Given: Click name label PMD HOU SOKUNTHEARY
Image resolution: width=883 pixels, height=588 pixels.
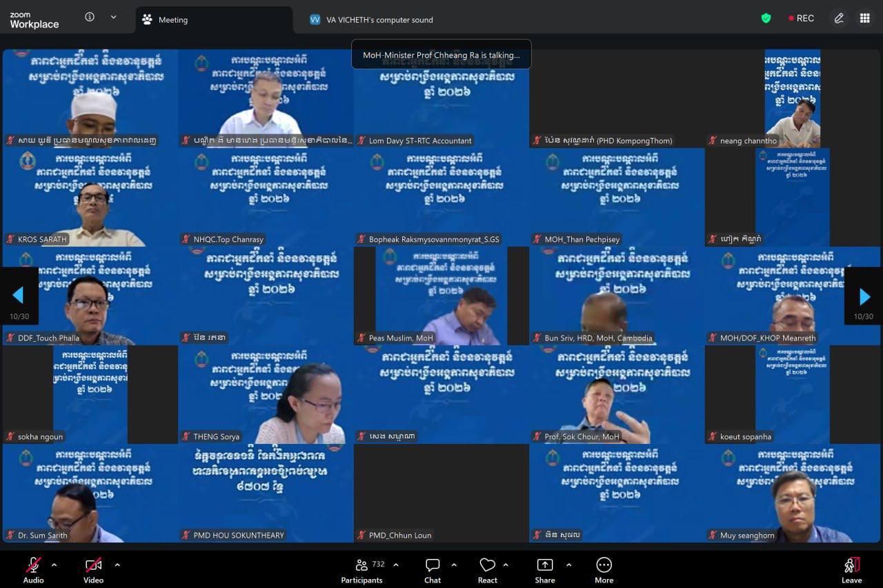Looking at the screenshot, I should (239, 535).
